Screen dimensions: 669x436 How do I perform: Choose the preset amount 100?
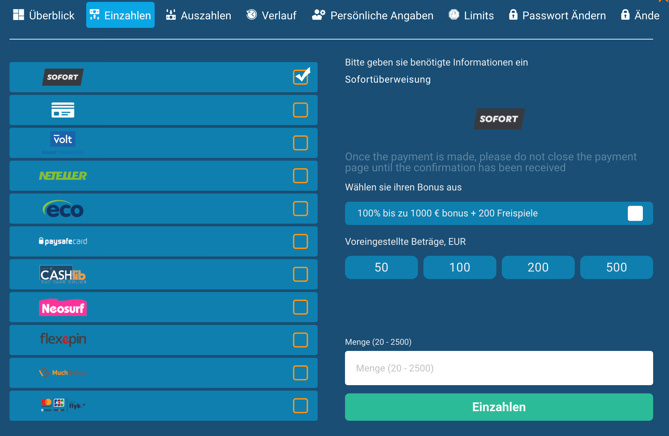pyautogui.click(x=460, y=267)
